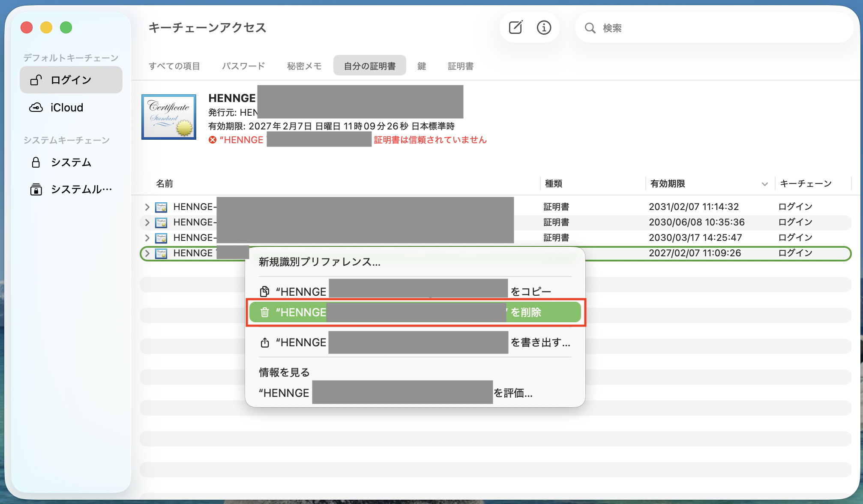
Task: Choose をコピー copy item in context menu
Action: pyautogui.click(x=415, y=291)
